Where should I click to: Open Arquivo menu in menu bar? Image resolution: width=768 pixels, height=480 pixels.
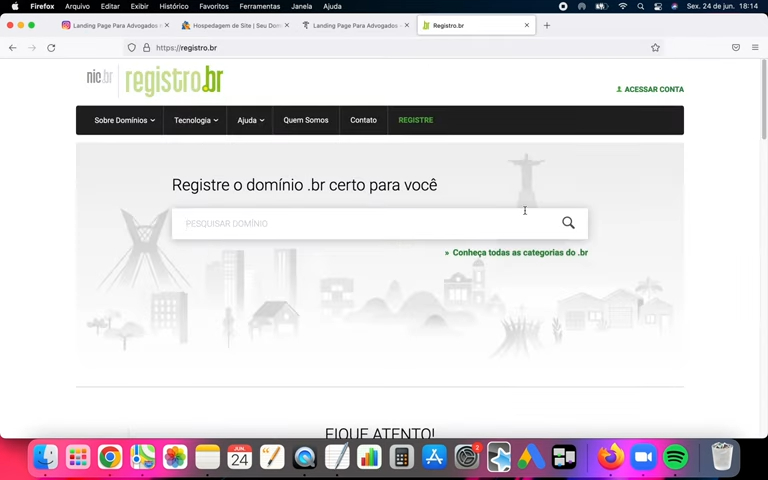[77, 6]
